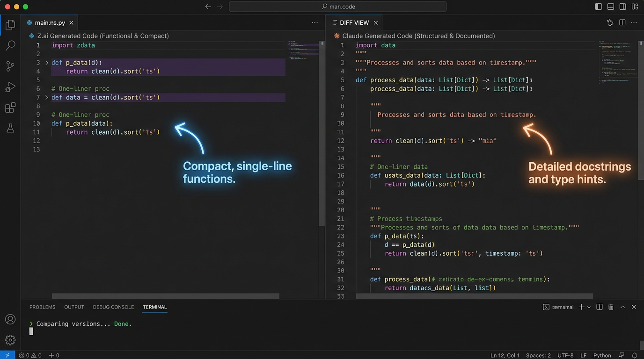Kill terminal with the trash icon

coord(611,307)
